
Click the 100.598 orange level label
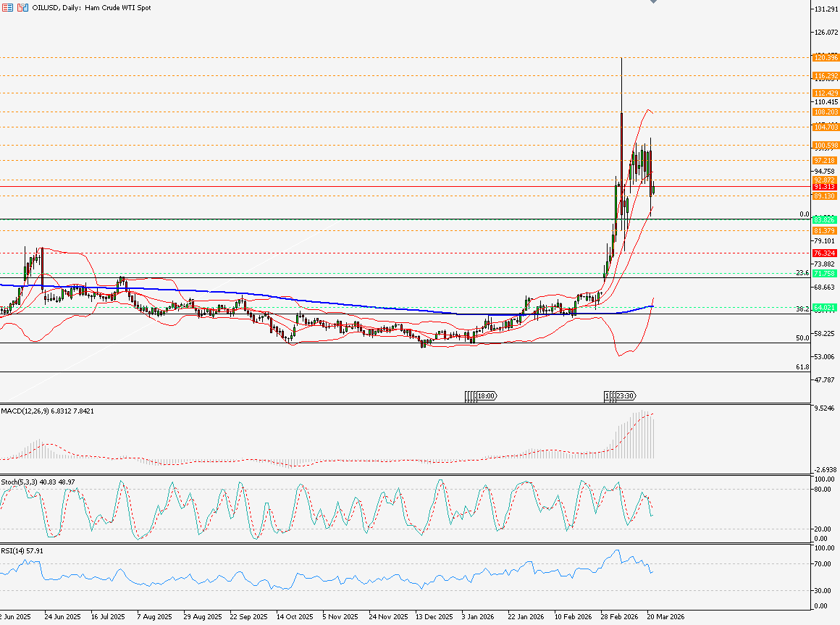[826, 145]
